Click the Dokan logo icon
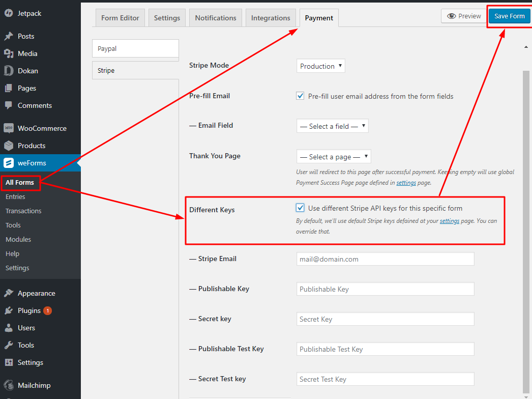 click(x=9, y=71)
